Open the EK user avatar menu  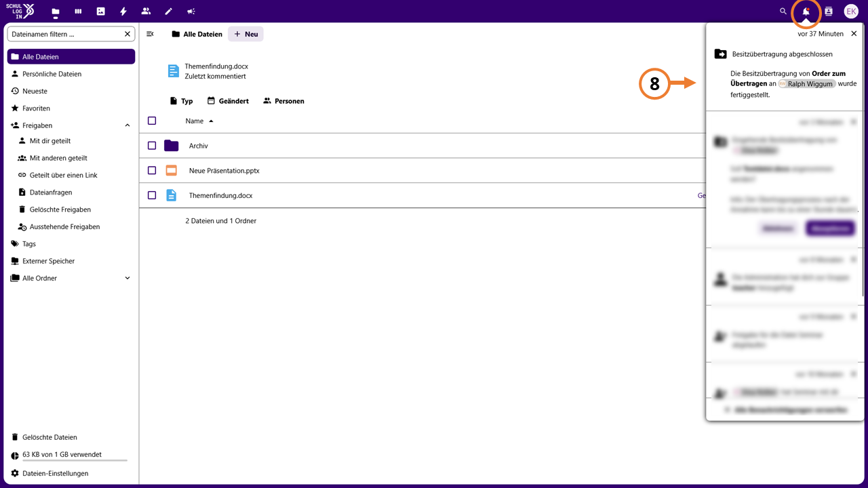(851, 12)
